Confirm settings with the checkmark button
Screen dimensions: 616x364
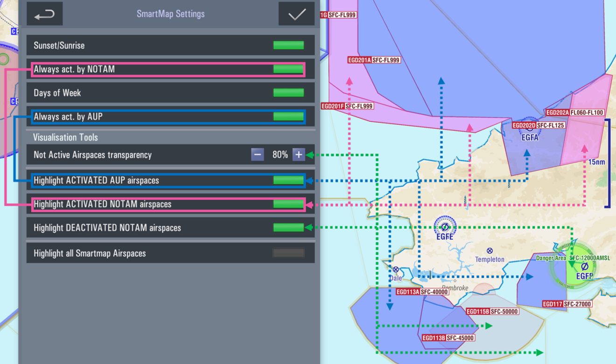pos(296,14)
